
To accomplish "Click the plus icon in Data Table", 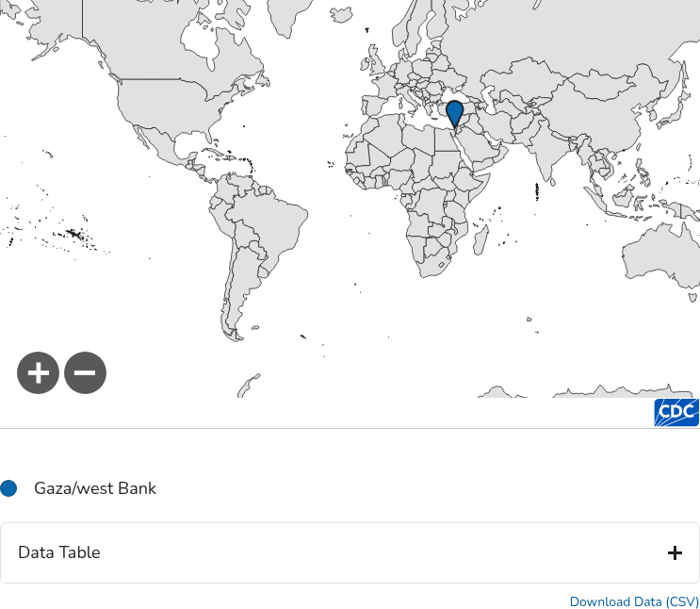I will pos(675,553).
